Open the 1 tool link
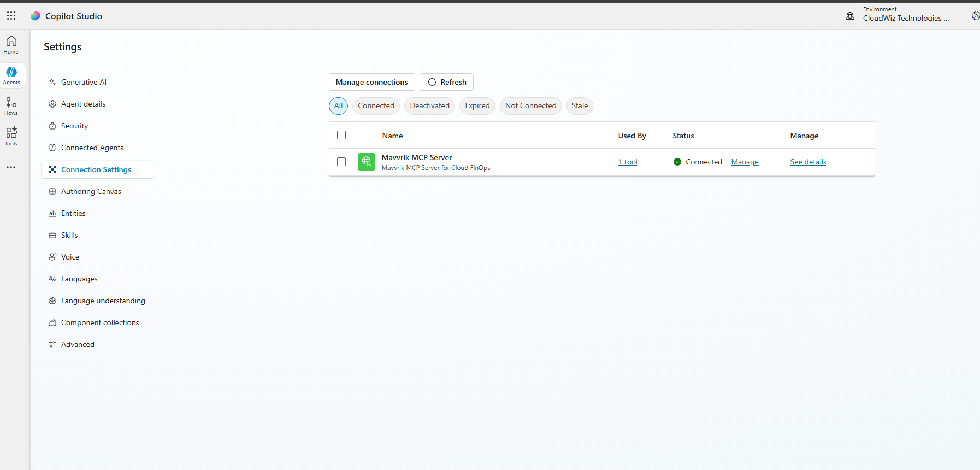 click(628, 162)
